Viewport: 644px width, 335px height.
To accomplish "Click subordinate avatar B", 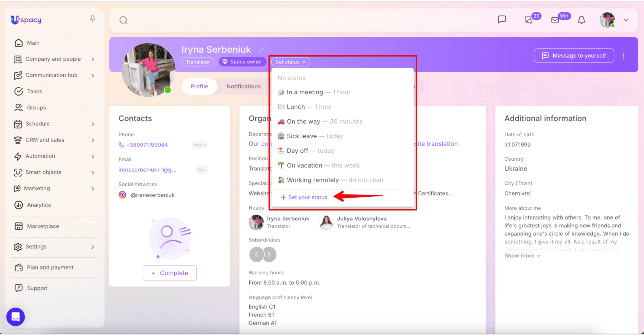I will tap(269, 255).
